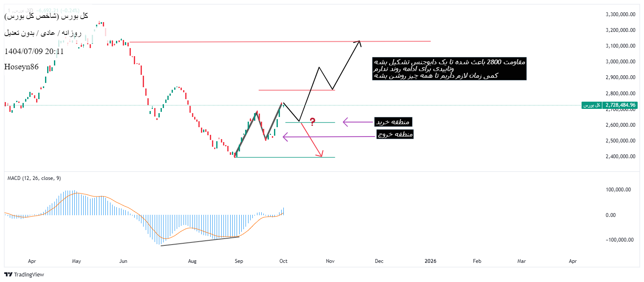Click the chart title کل بورس (شاخص کل بورس)
The width and height of the screenshot is (644, 282).
pyautogui.click(x=46, y=16)
